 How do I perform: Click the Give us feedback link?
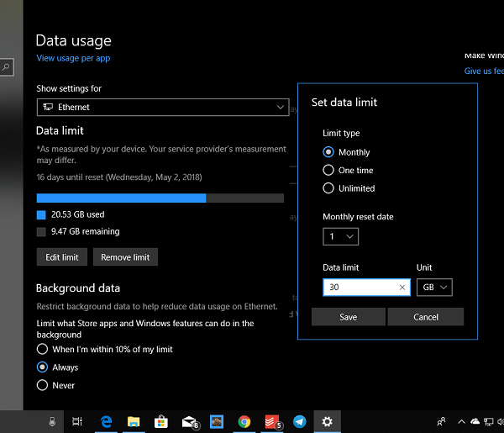[484, 71]
